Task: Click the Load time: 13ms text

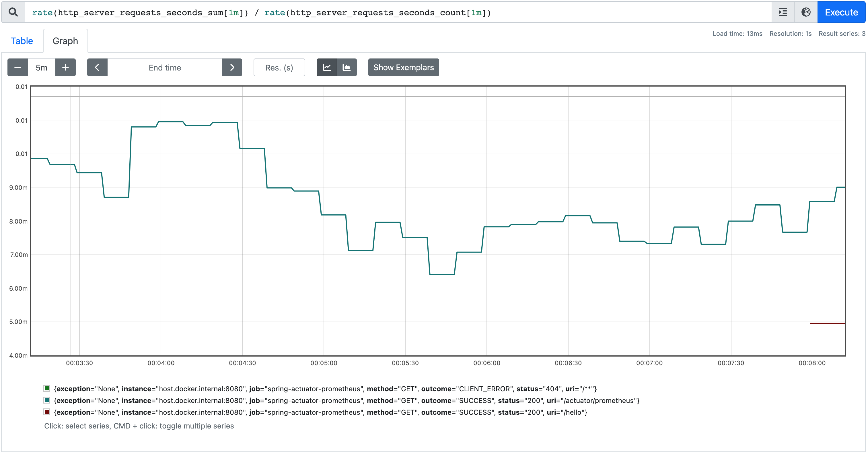Action: click(737, 33)
